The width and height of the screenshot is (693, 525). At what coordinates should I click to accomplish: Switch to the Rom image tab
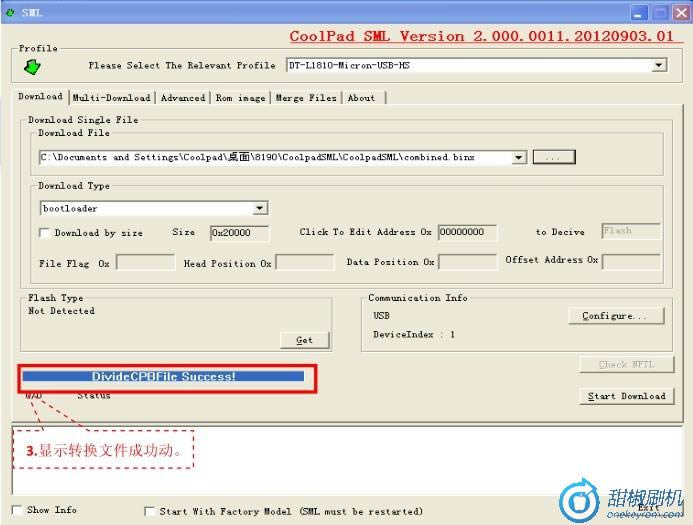[x=240, y=98]
